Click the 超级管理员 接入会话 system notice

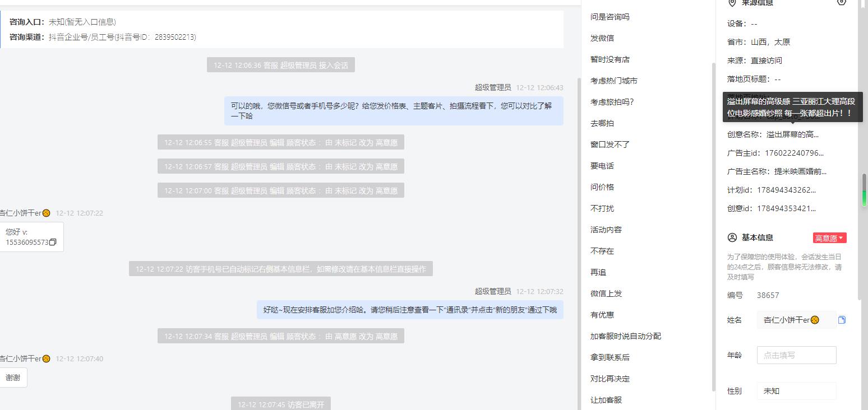(281, 65)
